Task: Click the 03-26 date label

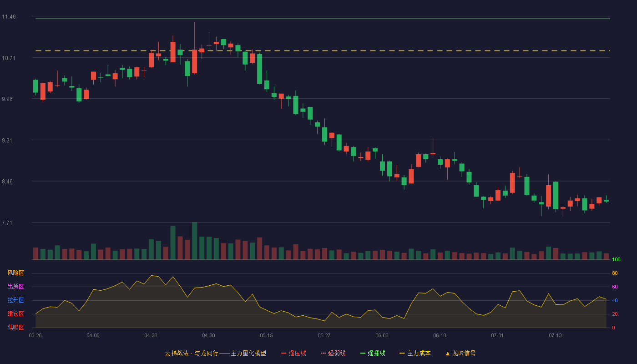Action: [35, 335]
